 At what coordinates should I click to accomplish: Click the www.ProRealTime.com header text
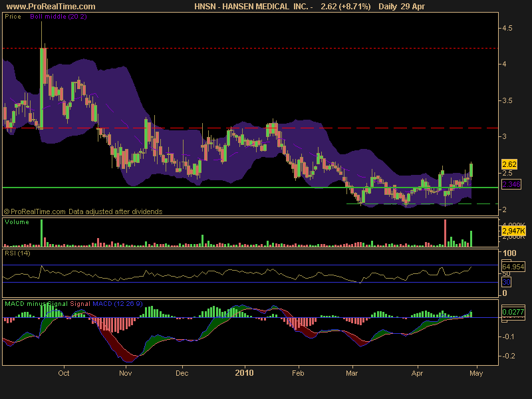(51, 7)
